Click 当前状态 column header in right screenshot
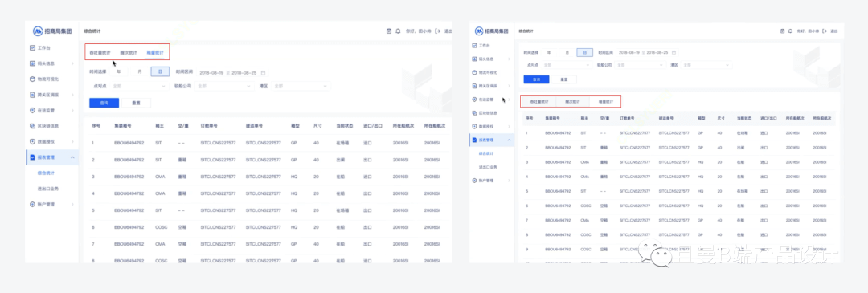The image size is (868, 293). (x=744, y=118)
